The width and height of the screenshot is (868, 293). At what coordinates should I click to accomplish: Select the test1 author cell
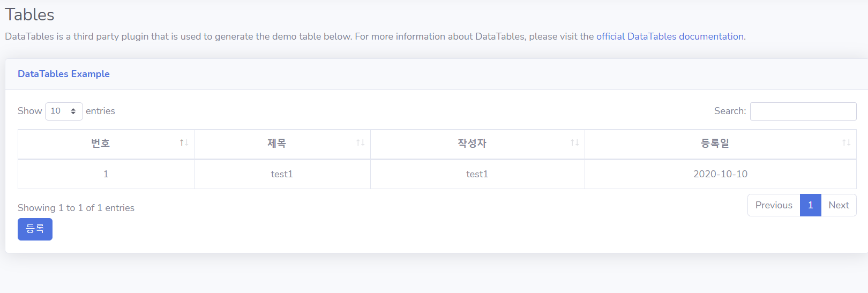tap(477, 174)
